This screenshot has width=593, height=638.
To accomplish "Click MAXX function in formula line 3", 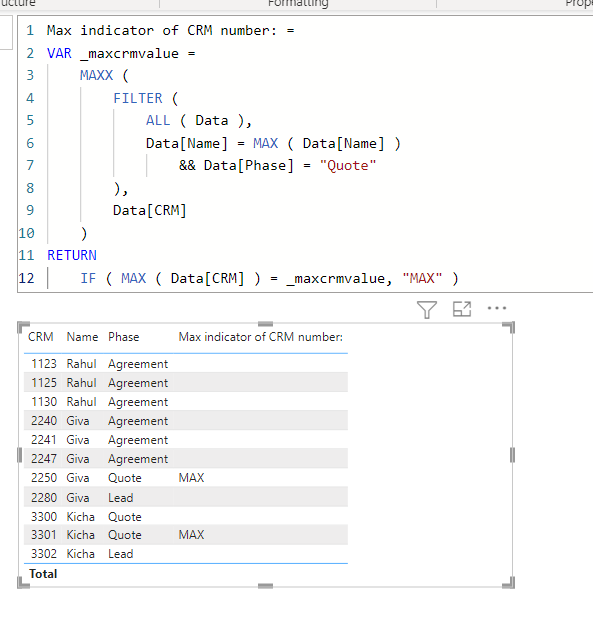I will [96, 75].
